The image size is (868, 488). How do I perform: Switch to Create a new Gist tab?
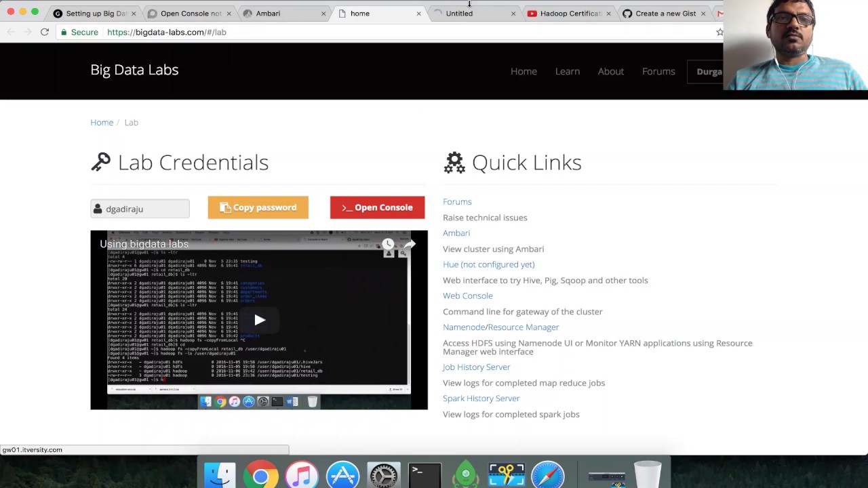click(x=665, y=14)
